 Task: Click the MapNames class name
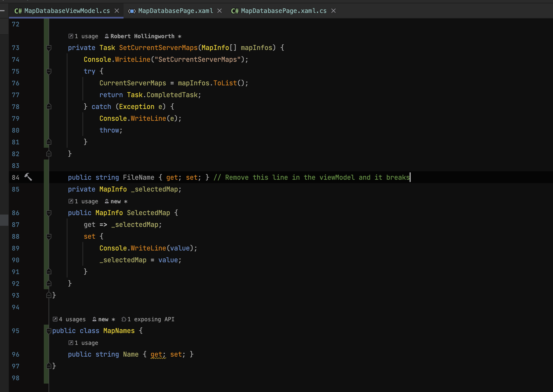(x=119, y=331)
